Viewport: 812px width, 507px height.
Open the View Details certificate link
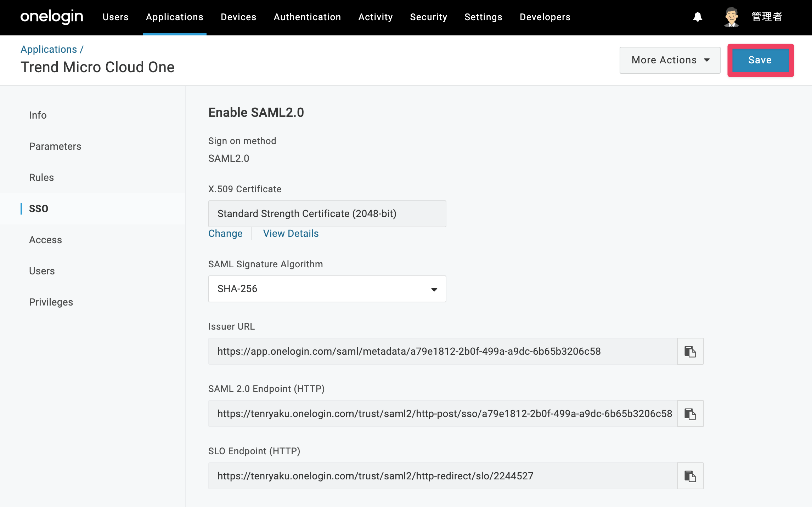tap(291, 234)
